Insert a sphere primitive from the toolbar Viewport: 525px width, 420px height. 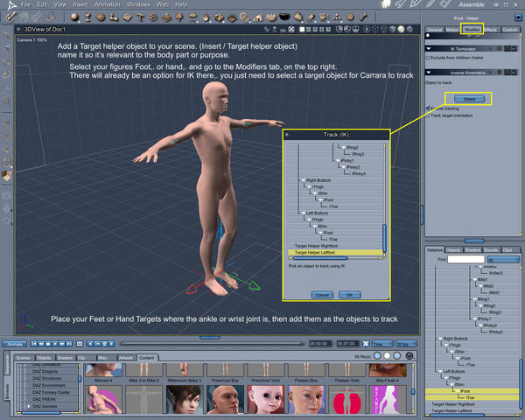[x=74, y=17]
